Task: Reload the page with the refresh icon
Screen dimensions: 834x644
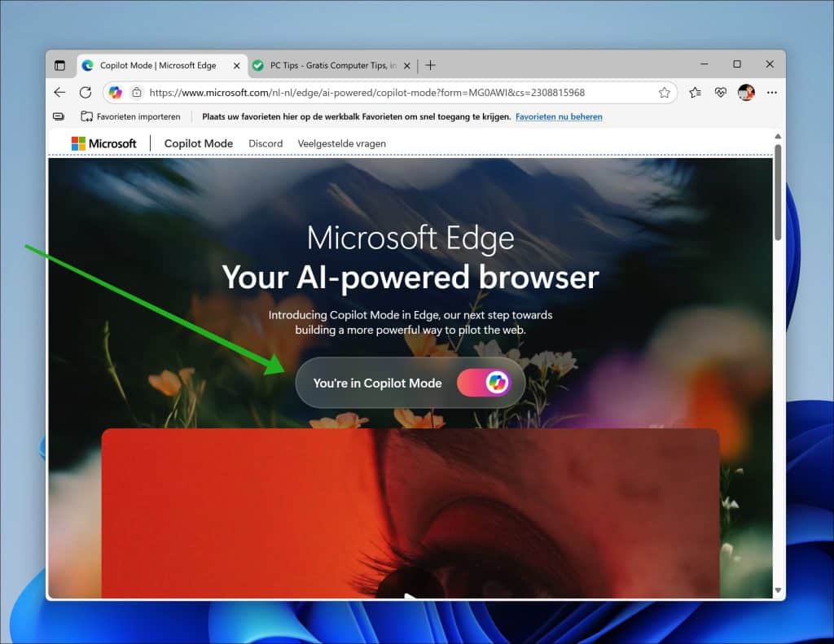Action: click(85, 93)
